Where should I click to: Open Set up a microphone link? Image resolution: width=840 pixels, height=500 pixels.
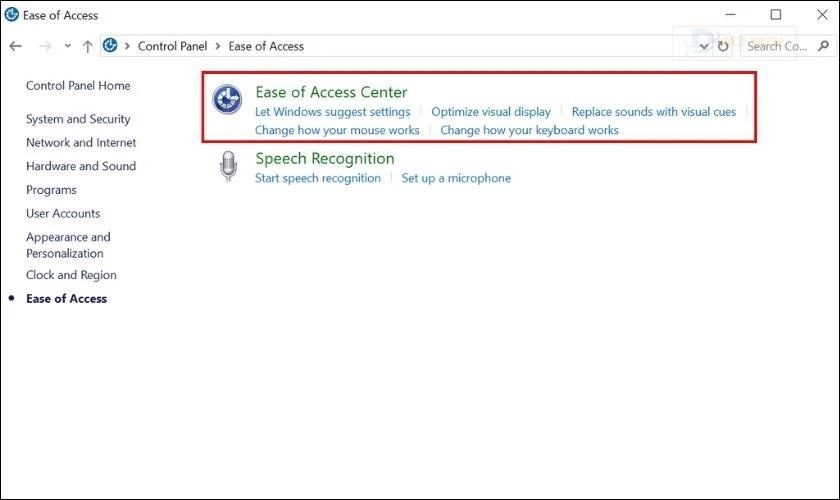[x=456, y=178]
